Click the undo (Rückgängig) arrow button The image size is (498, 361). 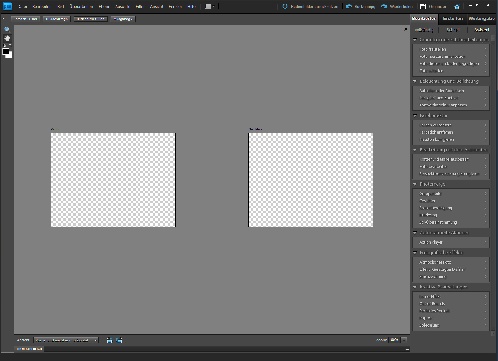click(x=360, y=6)
